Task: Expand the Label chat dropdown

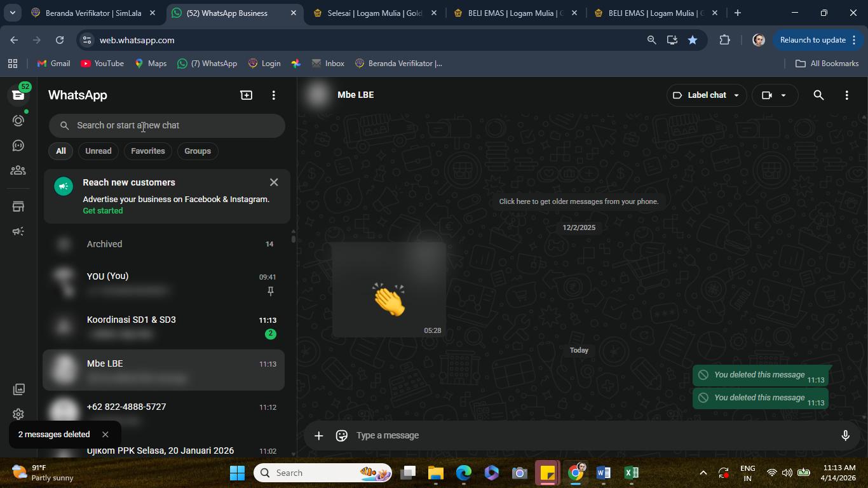Action: pos(707,95)
